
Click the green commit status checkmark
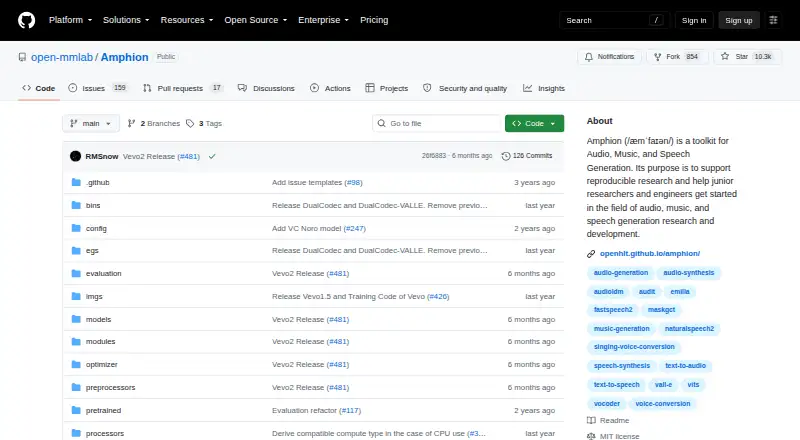(212, 156)
